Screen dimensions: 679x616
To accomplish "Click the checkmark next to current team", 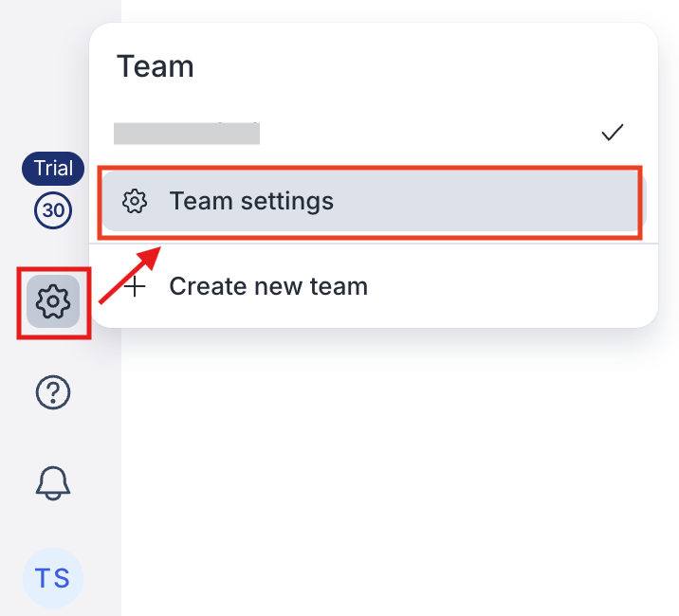I will [x=613, y=133].
